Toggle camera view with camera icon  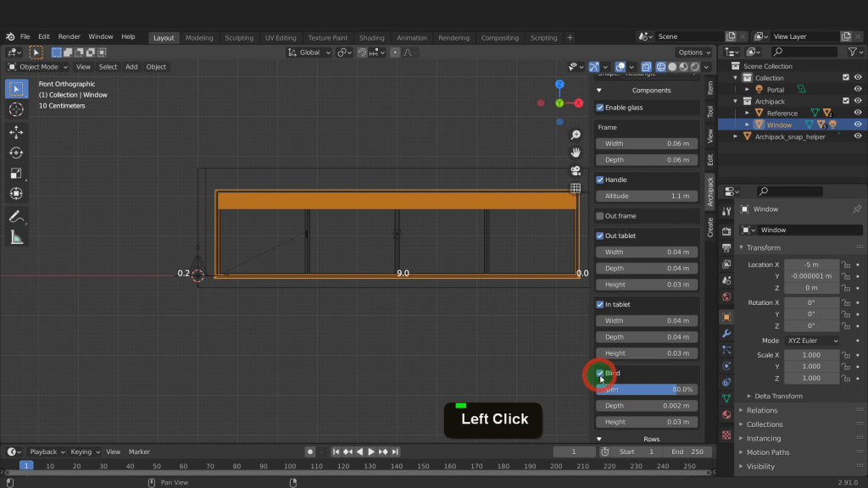[x=576, y=170]
